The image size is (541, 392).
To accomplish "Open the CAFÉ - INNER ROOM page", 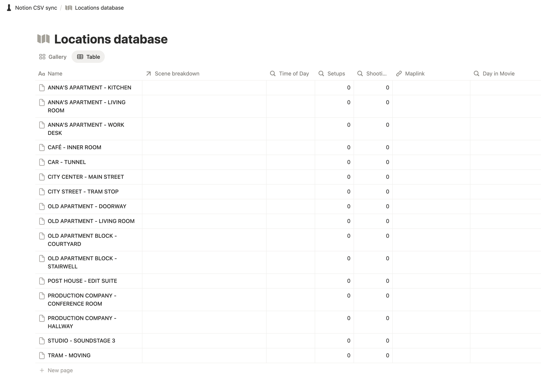I will pyautogui.click(x=74, y=147).
